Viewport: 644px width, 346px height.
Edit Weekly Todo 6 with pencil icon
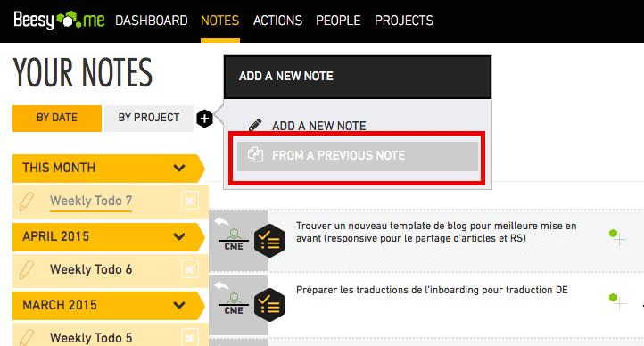coord(27,269)
